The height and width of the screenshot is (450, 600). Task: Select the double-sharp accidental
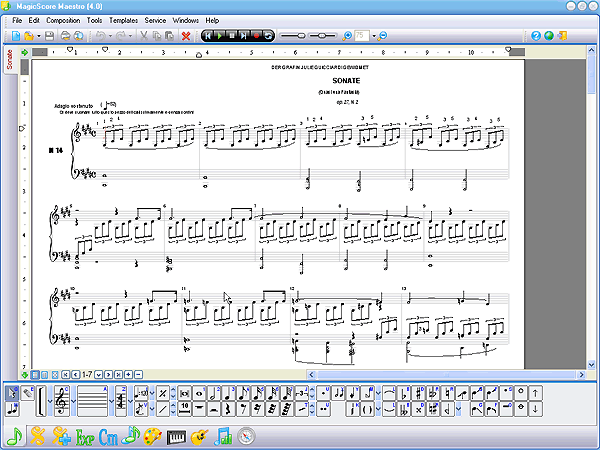419,409
